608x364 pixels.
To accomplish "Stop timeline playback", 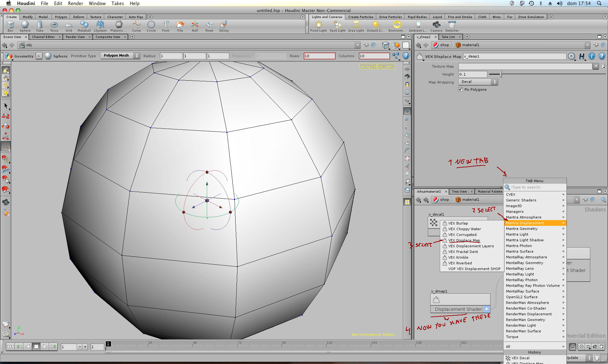I will pyautogui.click(x=36, y=347).
